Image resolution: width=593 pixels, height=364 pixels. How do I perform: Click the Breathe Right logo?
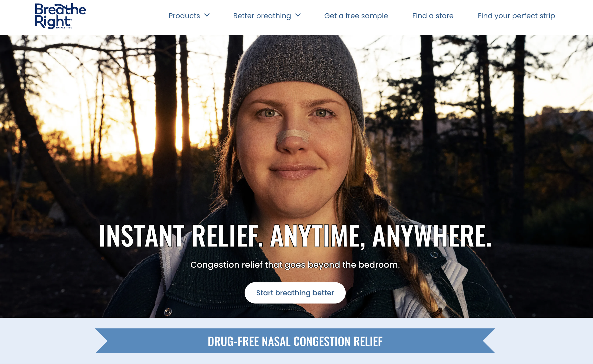(x=60, y=16)
